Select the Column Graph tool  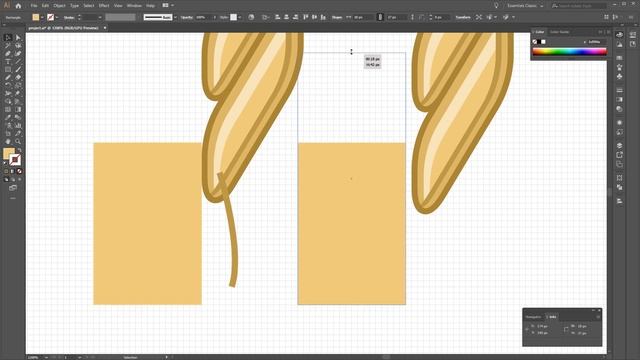(x=18, y=125)
